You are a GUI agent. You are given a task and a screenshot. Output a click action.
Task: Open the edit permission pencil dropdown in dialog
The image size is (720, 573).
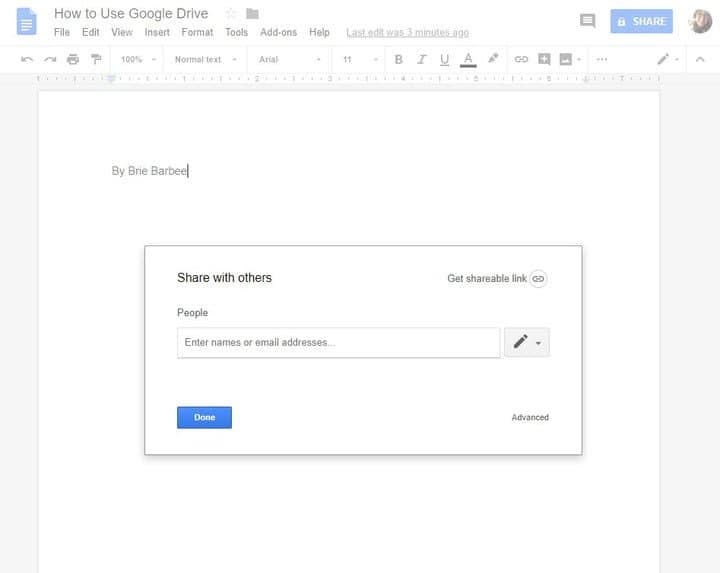tap(527, 343)
